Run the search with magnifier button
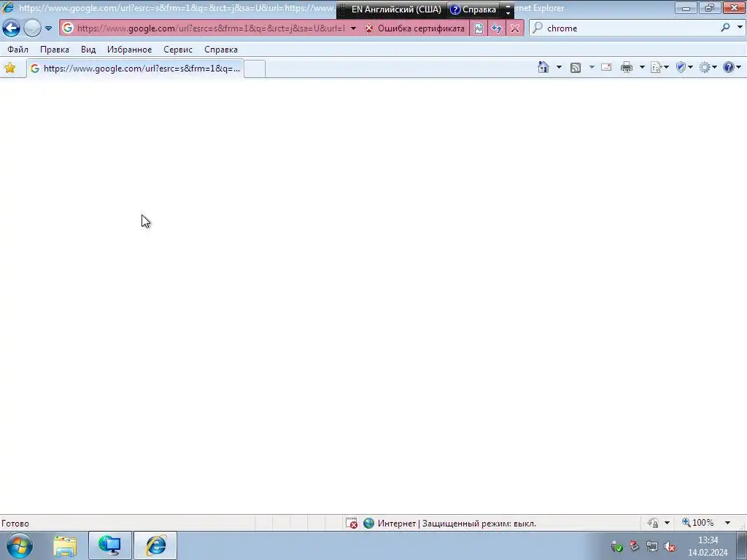The width and height of the screenshot is (747, 560). 725,28
